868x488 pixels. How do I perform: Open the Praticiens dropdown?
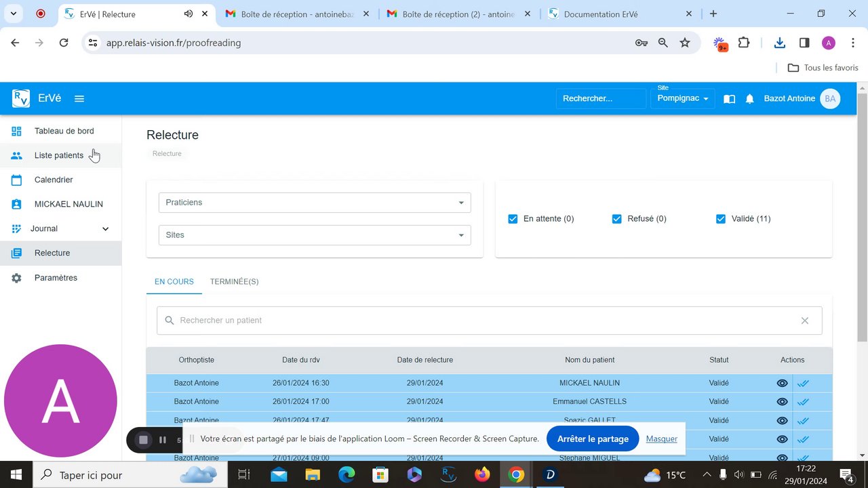(315, 203)
